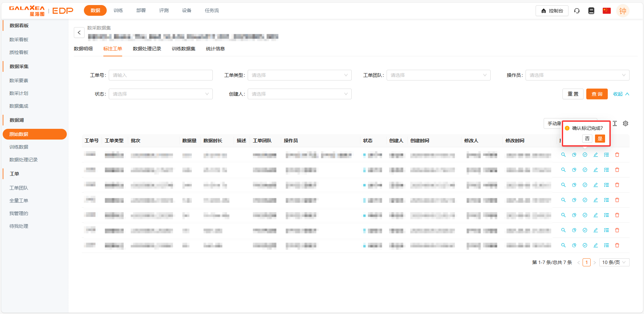Viewport: 644px width, 314px height.
Task: Click the pie chart icon in first row
Action: point(574,155)
